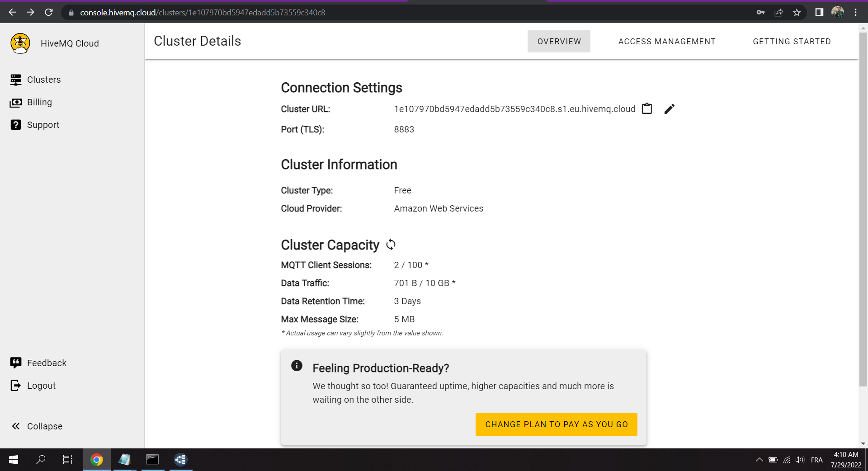This screenshot has width=868, height=471.
Task: Select the port value 8883
Action: 404,129
